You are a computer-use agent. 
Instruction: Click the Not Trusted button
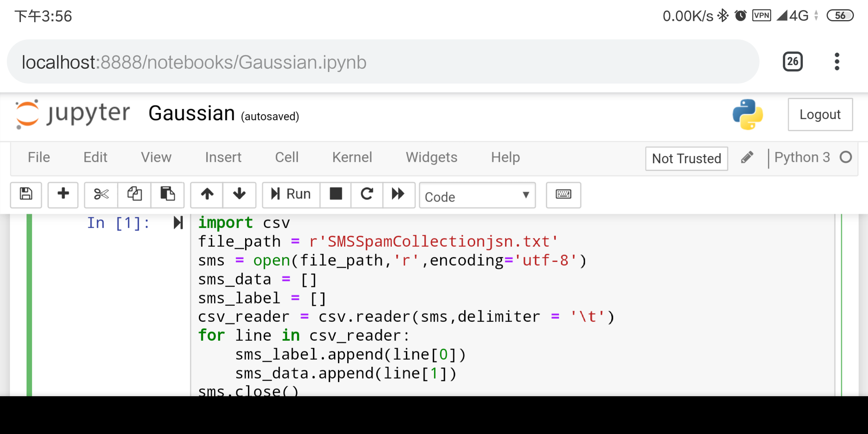pos(686,158)
